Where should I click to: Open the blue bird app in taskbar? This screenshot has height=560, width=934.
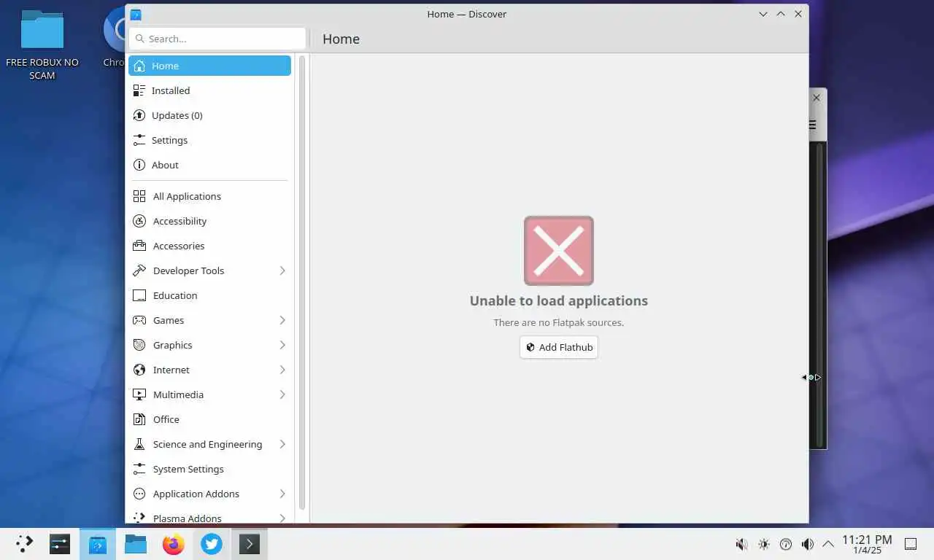212,543
